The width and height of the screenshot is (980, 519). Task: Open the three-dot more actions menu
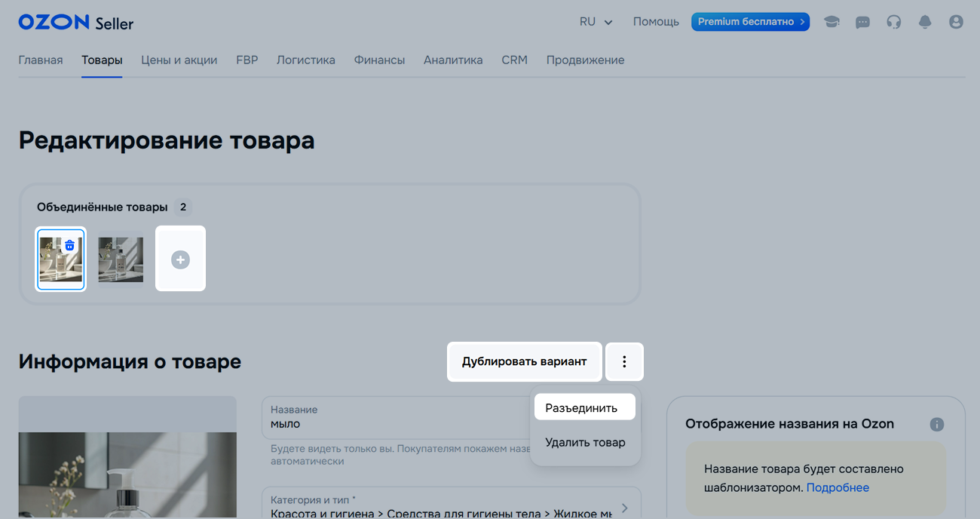(624, 362)
